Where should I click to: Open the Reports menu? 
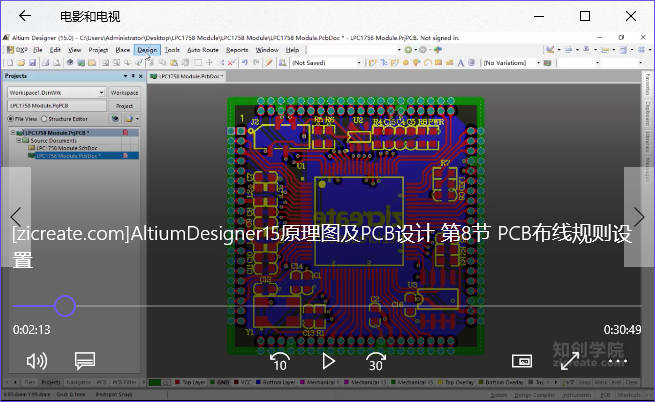point(237,50)
